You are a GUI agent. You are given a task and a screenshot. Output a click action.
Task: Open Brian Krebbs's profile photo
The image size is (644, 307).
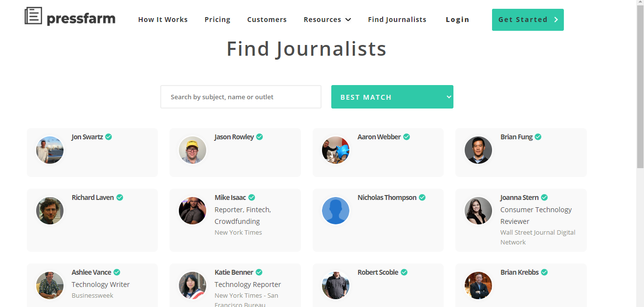(478, 285)
